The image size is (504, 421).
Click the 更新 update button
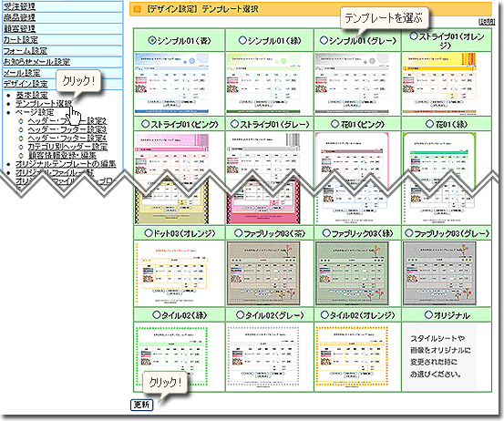click(x=142, y=405)
